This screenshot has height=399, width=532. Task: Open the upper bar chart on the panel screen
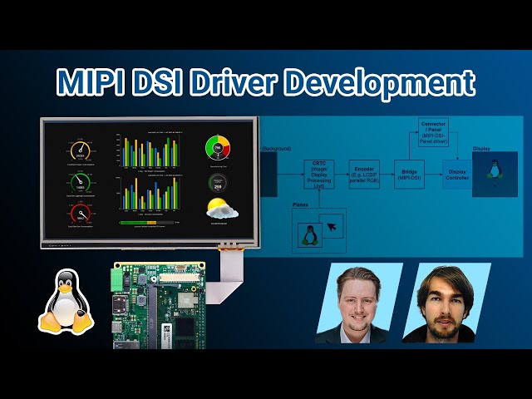point(150,151)
